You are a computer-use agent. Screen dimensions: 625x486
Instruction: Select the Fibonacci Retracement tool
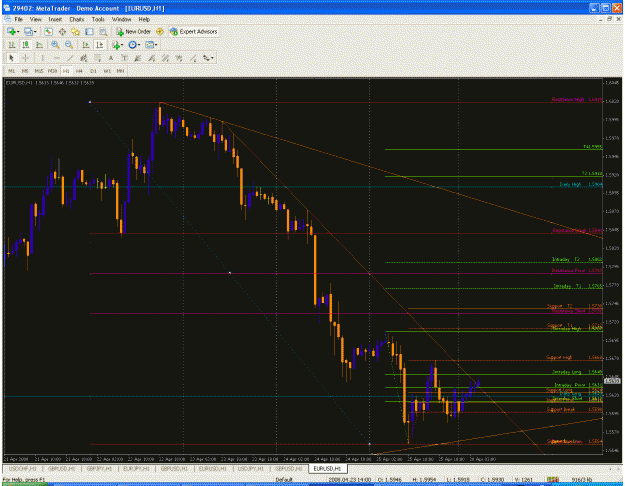97,58
